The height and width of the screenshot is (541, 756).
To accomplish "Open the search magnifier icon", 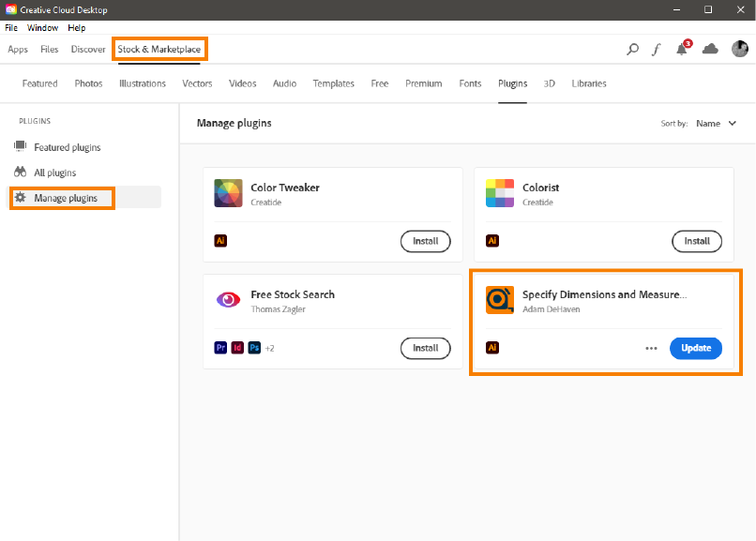I will (x=632, y=49).
